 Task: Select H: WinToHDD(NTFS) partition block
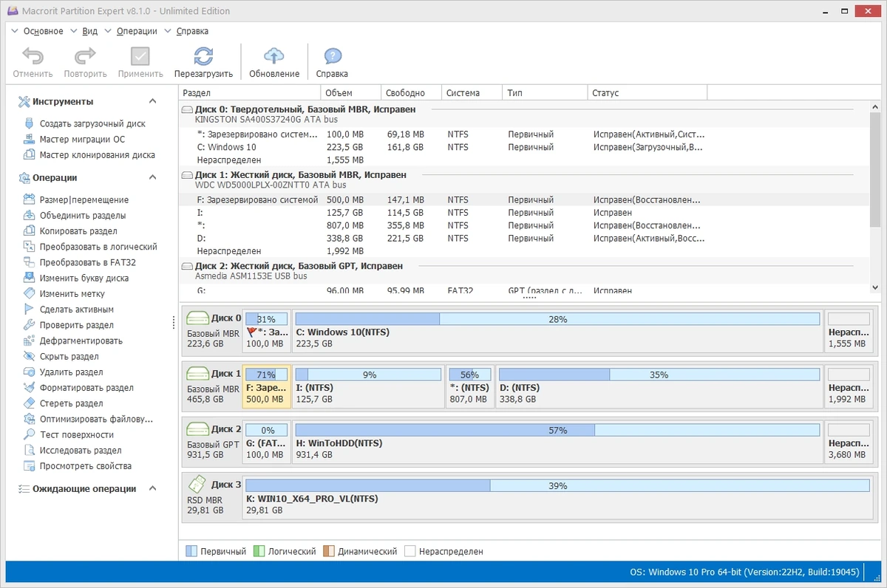click(x=557, y=441)
